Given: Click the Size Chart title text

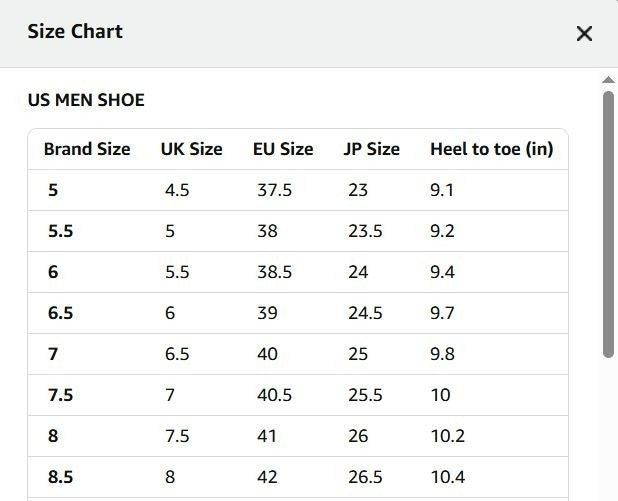Looking at the screenshot, I should coord(75,32).
